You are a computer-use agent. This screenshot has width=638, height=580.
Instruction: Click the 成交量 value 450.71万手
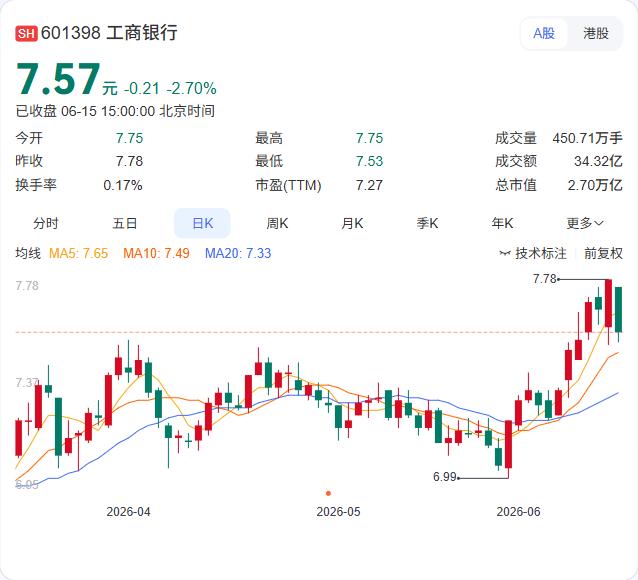tap(587, 138)
